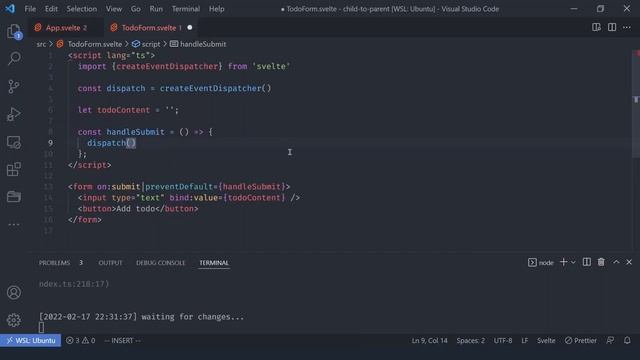Click line number 9 in gutter

tap(51, 143)
